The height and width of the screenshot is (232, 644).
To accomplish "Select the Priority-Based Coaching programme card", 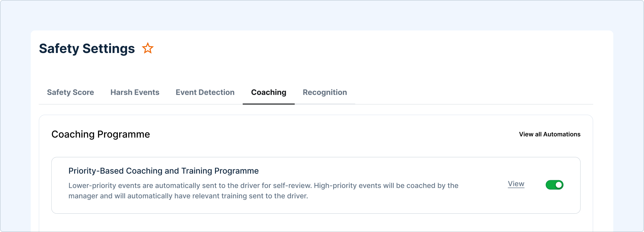I will (x=316, y=184).
